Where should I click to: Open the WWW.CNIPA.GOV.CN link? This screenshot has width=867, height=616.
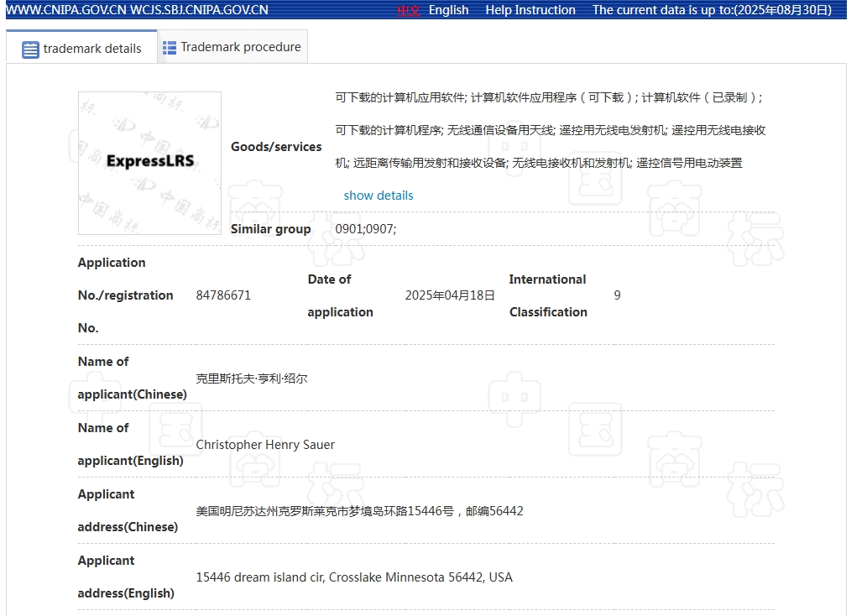point(65,10)
